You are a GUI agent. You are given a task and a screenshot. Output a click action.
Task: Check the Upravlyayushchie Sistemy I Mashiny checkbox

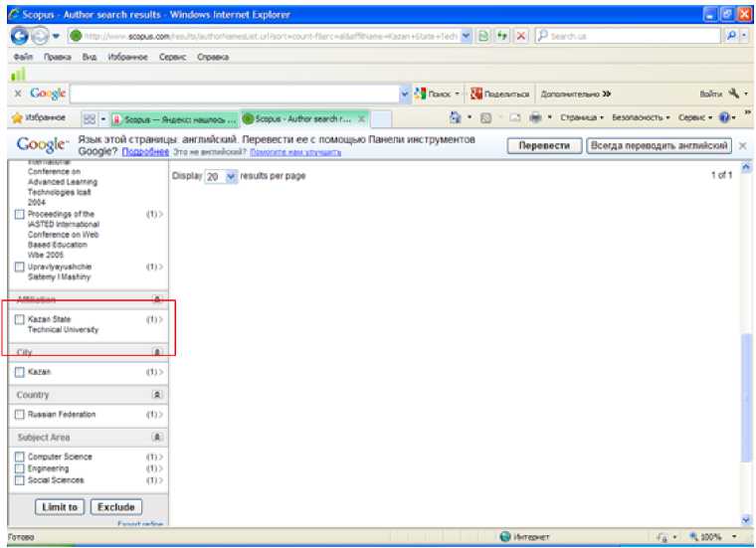[x=19, y=267]
